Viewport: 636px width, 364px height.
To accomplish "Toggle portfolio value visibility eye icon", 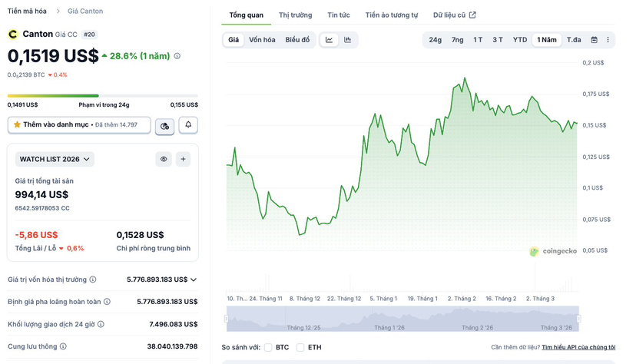I will point(164,159).
